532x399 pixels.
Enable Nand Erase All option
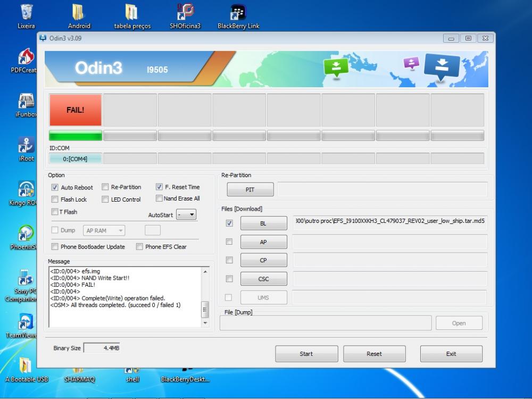(159, 198)
